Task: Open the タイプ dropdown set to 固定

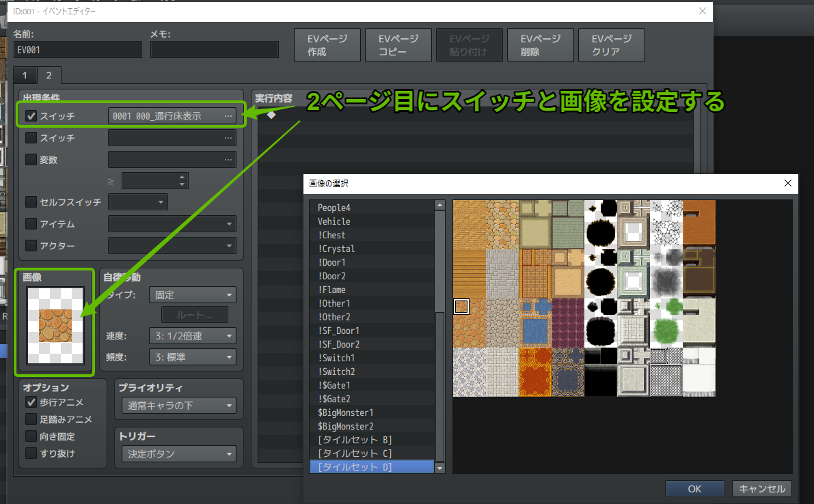Action: click(192, 294)
